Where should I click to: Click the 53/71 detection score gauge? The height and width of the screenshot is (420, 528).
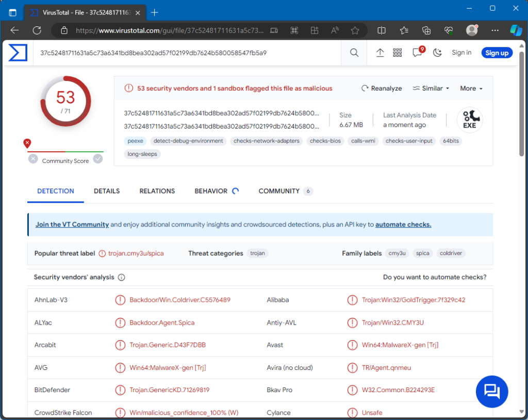click(65, 102)
